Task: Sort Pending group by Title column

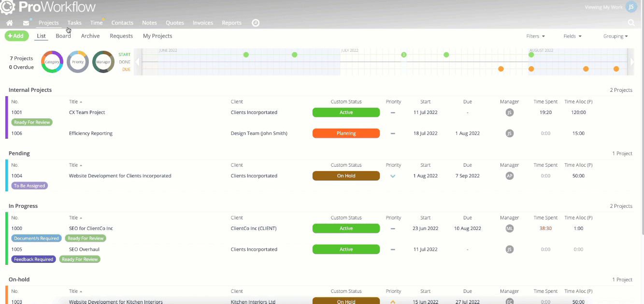Action: coord(75,165)
